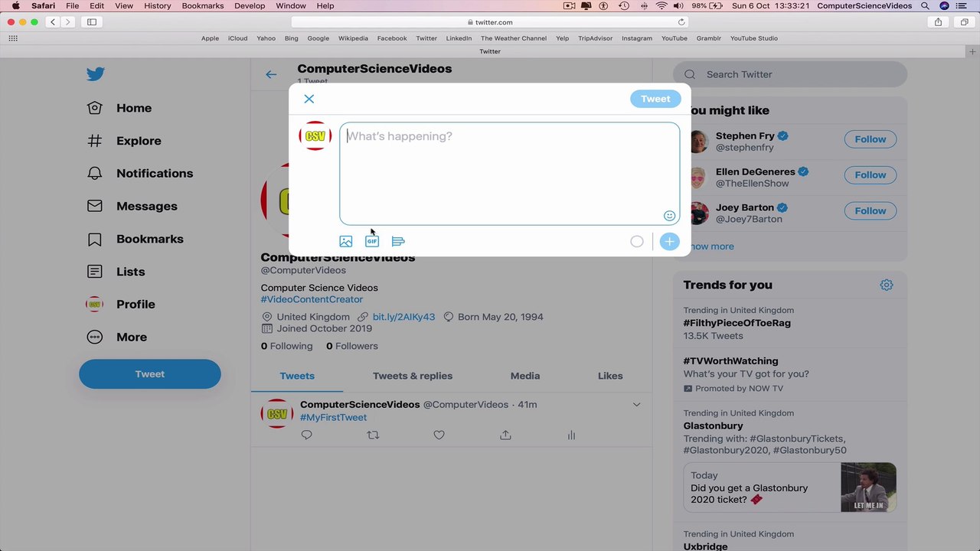The height and width of the screenshot is (551, 980).
Task: Click the 0 Followers count
Action: pyautogui.click(x=352, y=346)
